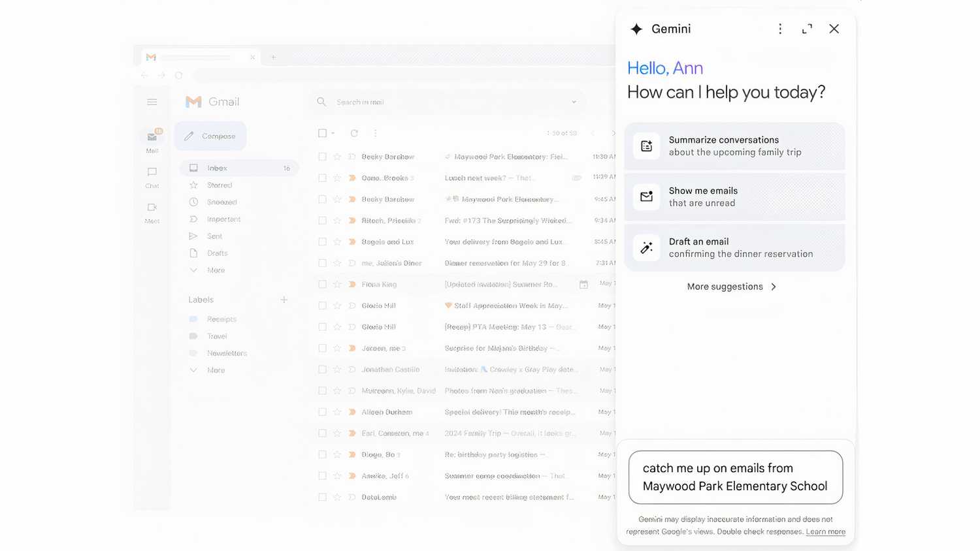Open the Snoozed folder
980x551 pixels.
click(x=221, y=202)
